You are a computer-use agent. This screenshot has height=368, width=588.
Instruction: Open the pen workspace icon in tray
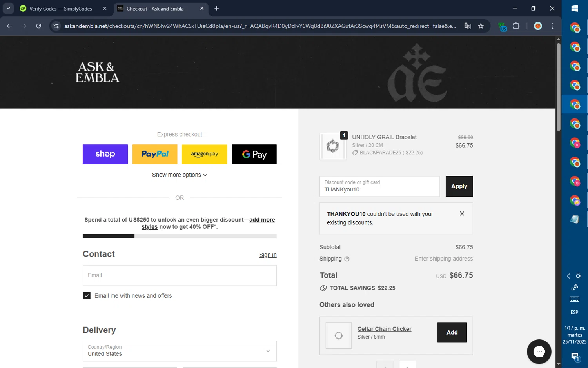(575, 287)
